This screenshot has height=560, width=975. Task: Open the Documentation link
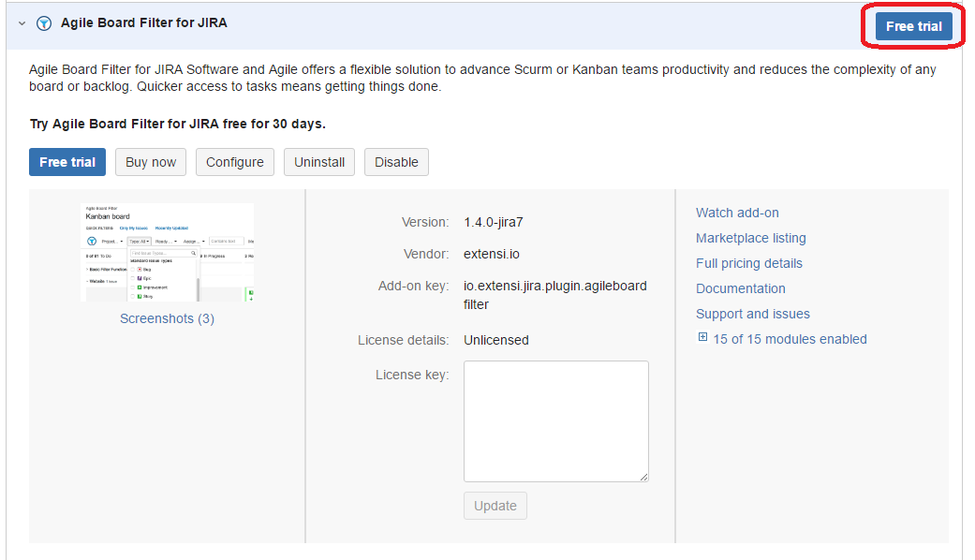(740, 288)
